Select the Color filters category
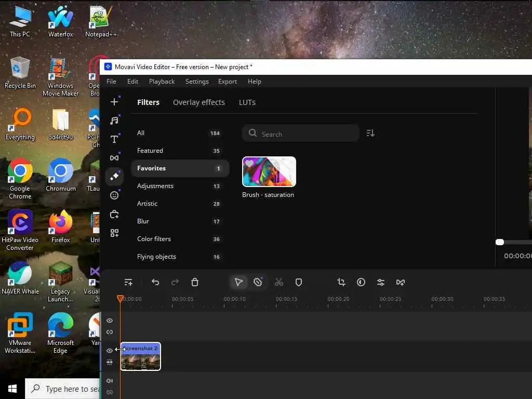 [180, 239]
